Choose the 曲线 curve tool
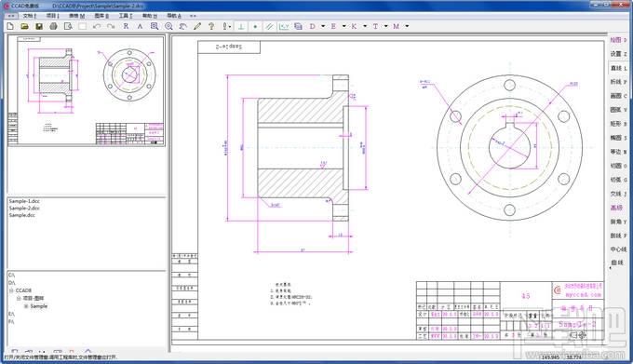 point(617,263)
